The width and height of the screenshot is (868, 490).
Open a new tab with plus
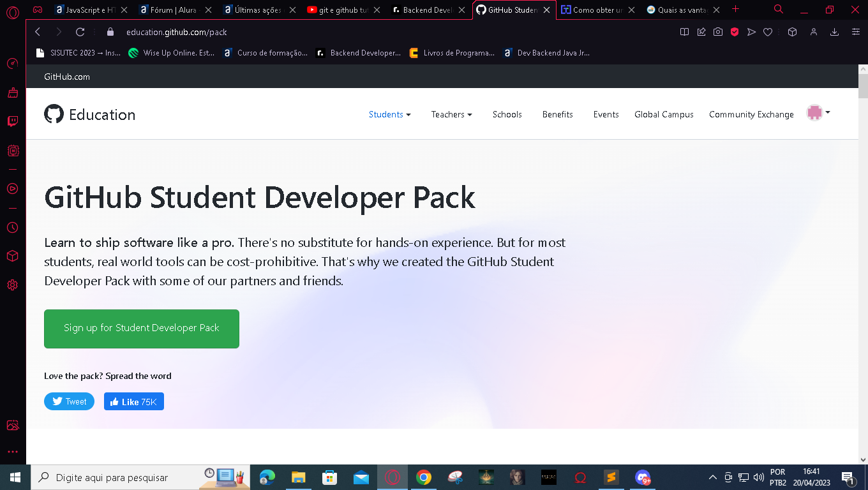[735, 9]
